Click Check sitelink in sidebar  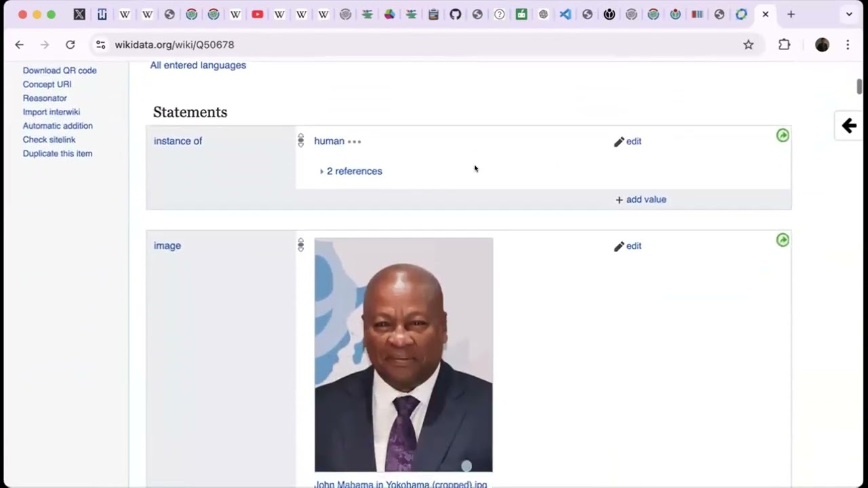point(49,140)
